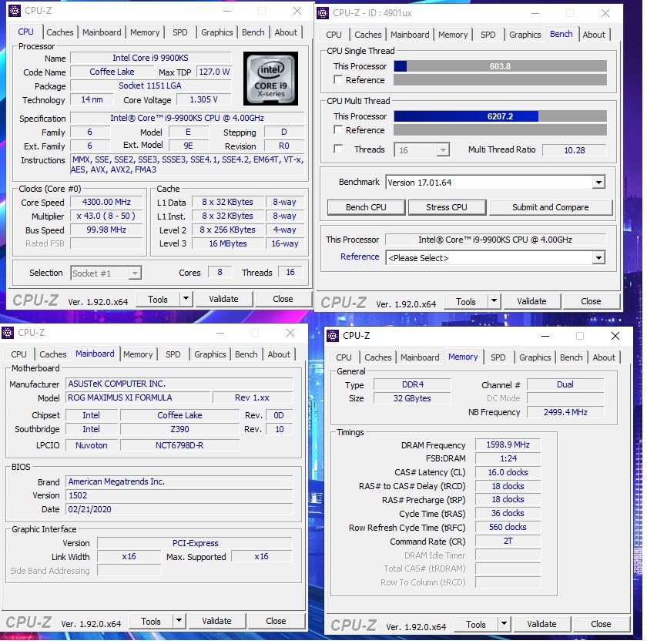The width and height of the screenshot is (647, 644).
Task: Click the empty Multi Thread Reference bar
Action: [500, 130]
